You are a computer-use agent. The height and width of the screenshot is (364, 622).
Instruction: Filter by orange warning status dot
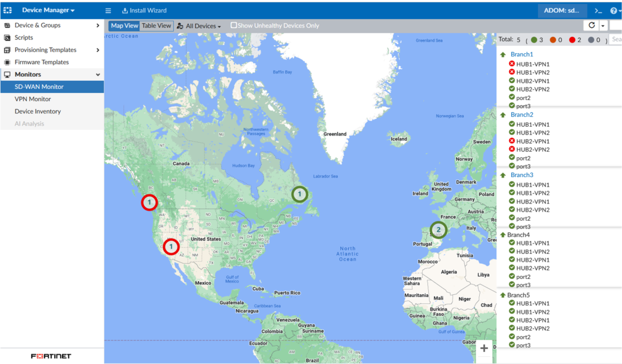click(553, 40)
